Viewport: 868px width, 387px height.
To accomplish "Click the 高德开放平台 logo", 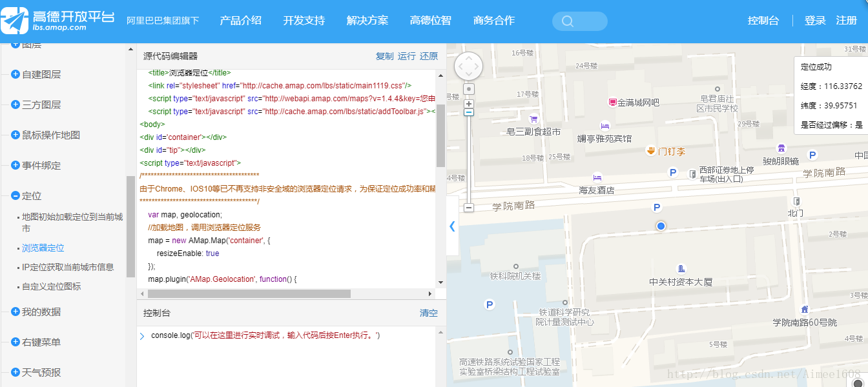I will [58, 21].
